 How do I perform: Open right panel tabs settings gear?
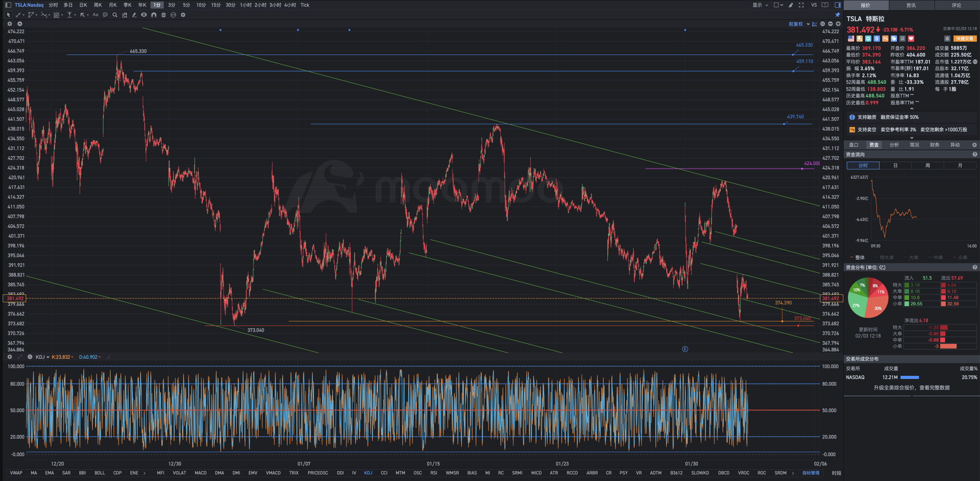coord(975,145)
